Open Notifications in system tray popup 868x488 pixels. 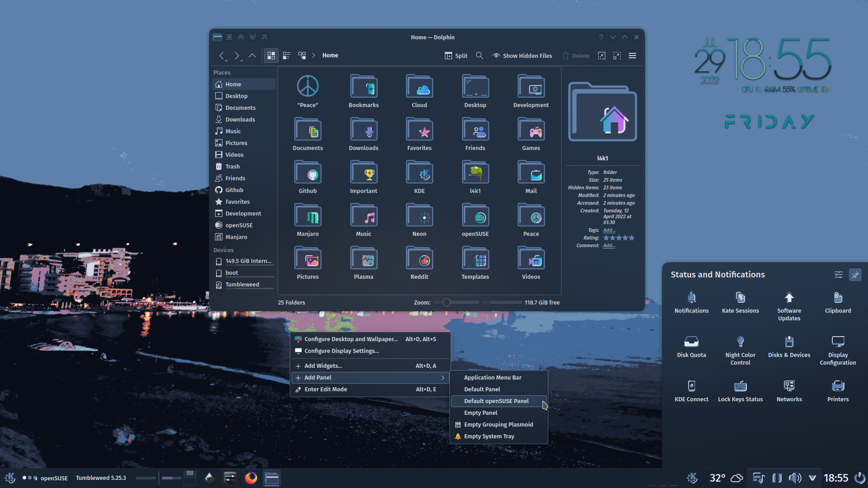click(691, 303)
